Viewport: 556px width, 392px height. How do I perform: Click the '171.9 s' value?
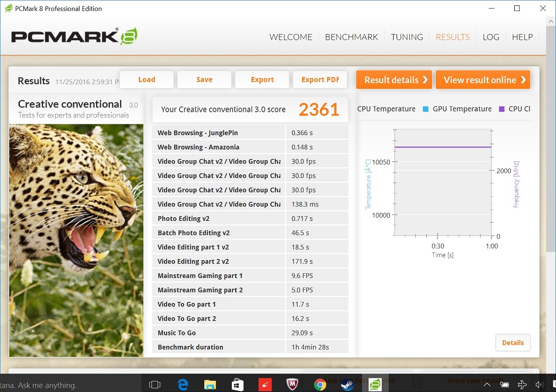(x=302, y=261)
